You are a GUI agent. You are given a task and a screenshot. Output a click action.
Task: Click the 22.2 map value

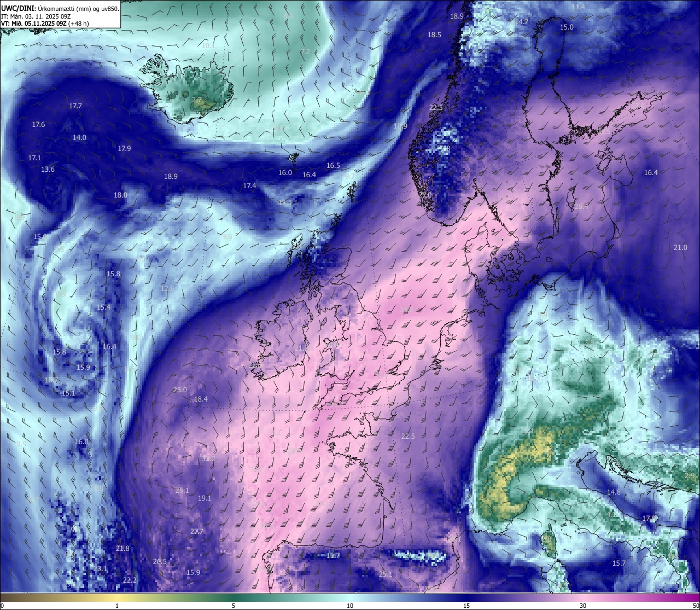click(130, 580)
